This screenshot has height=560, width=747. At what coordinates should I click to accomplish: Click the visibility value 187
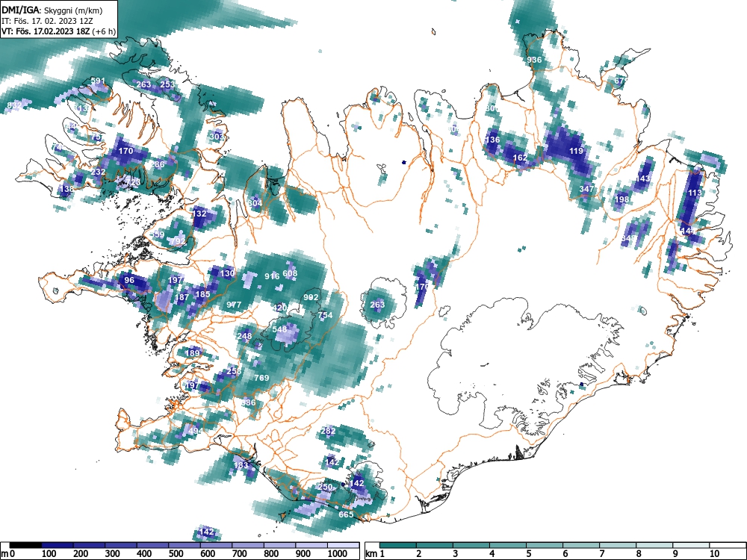[182, 298]
